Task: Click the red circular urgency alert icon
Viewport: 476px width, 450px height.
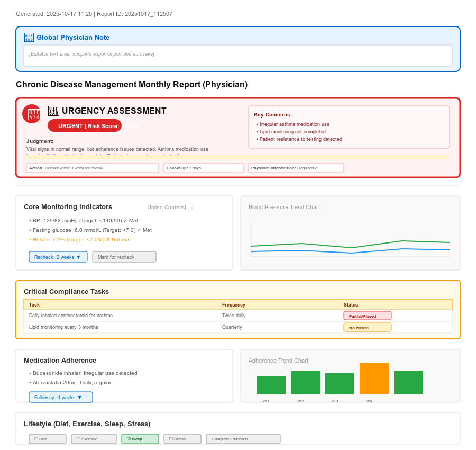Action: (32, 114)
